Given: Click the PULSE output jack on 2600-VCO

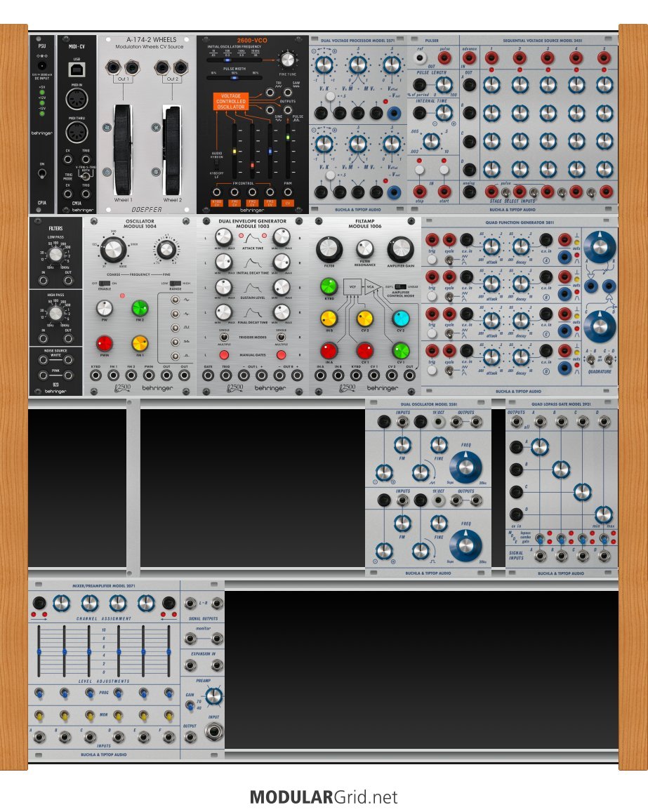Looking at the screenshot, I should [288, 109].
